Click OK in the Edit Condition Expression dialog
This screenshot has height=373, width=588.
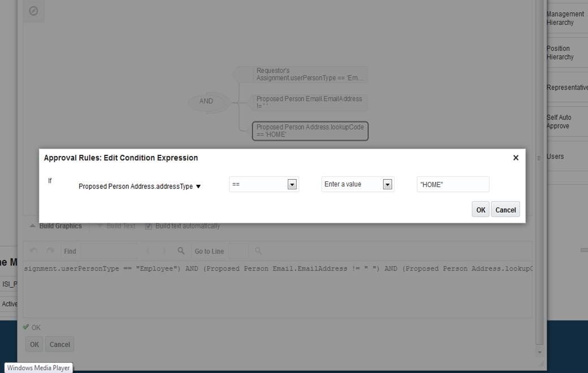[480, 209]
